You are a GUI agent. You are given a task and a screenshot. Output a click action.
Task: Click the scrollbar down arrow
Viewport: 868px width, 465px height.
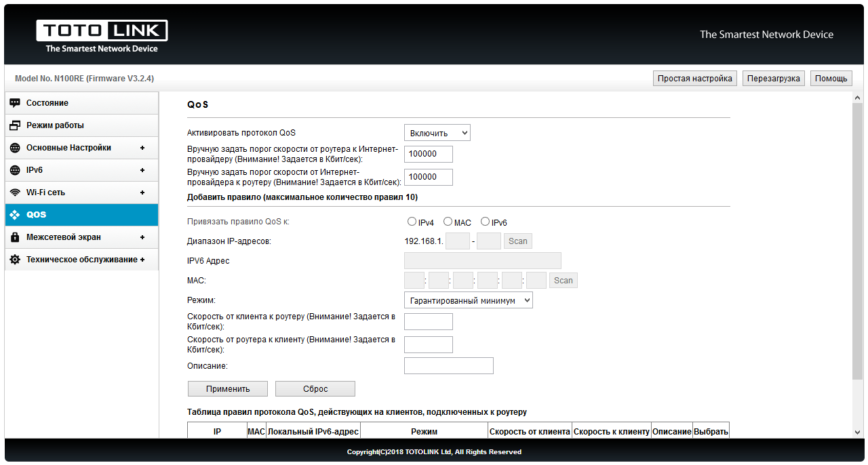tap(858, 432)
